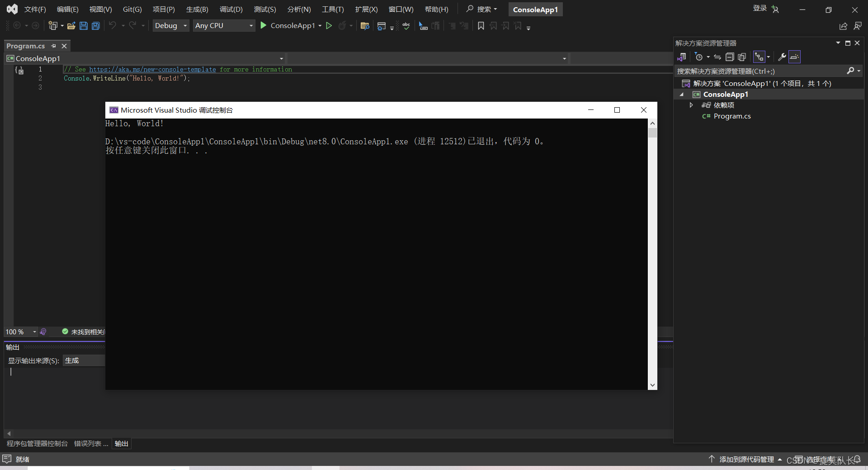Screen dimensions: 868x470
Task: Click the Show All Files icon in Solution Explorer
Action: pos(742,57)
